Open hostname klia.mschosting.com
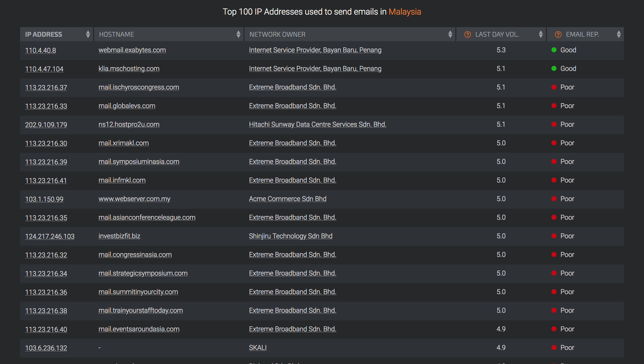 129,69
